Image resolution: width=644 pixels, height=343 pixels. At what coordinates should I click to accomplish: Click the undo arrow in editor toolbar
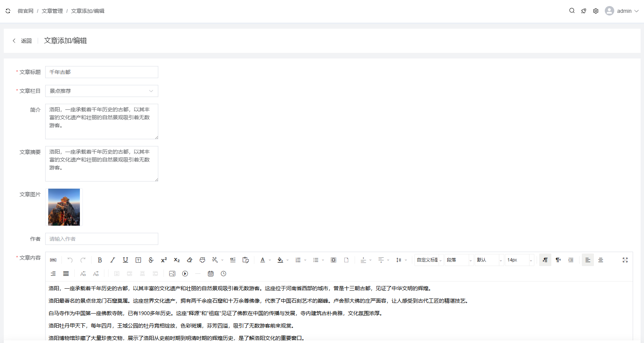70,260
